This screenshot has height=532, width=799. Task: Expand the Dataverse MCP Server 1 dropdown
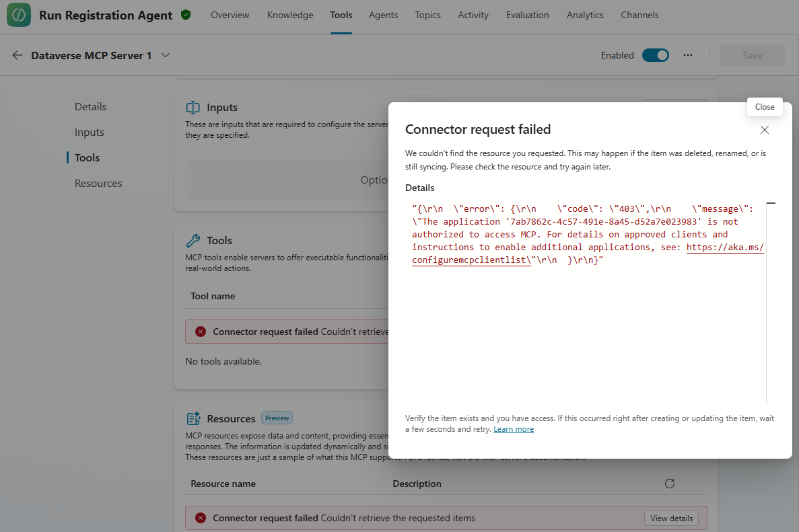[166, 55]
